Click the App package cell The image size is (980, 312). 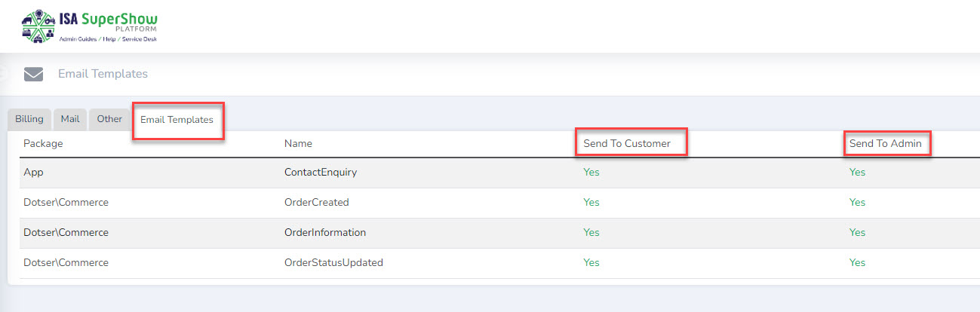pyautogui.click(x=33, y=173)
